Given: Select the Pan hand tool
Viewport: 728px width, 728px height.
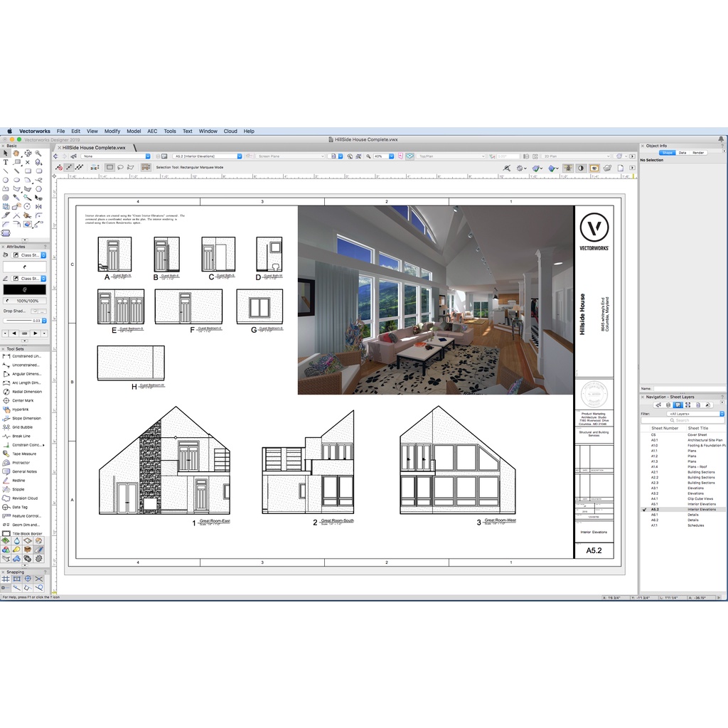Looking at the screenshot, I should [16, 154].
